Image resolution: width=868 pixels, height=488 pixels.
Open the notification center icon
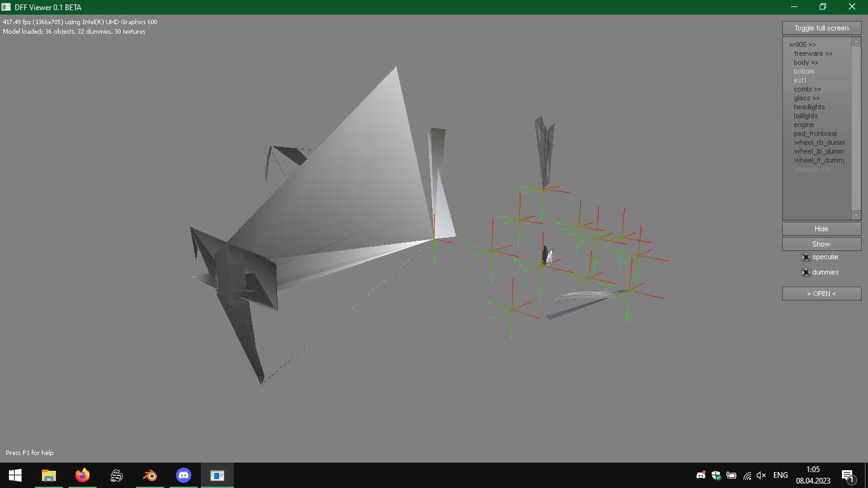848,475
